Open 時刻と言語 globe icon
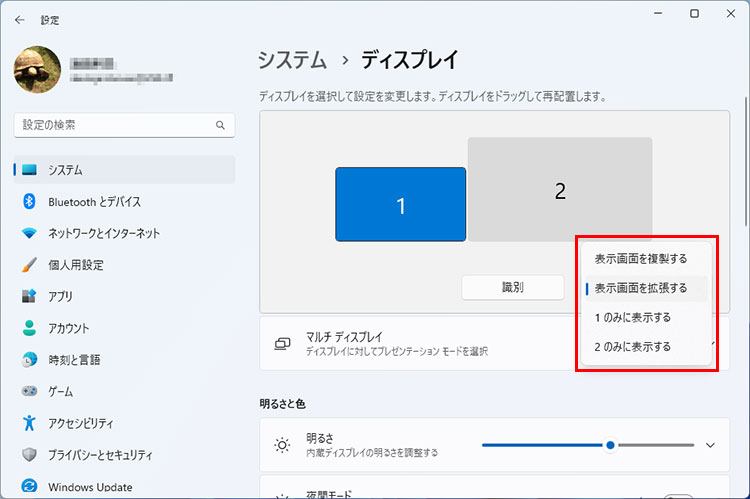This screenshot has width=750, height=499. tap(29, 360)
